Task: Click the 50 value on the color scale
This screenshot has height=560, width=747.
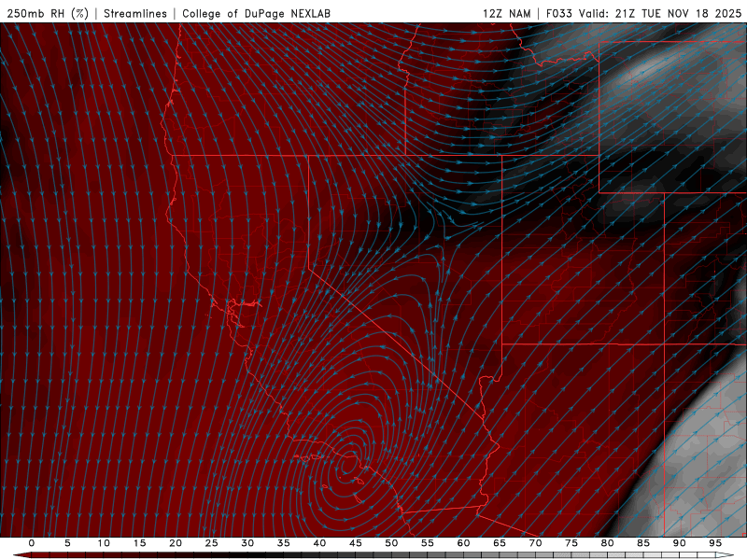Action: coord(391,543)
